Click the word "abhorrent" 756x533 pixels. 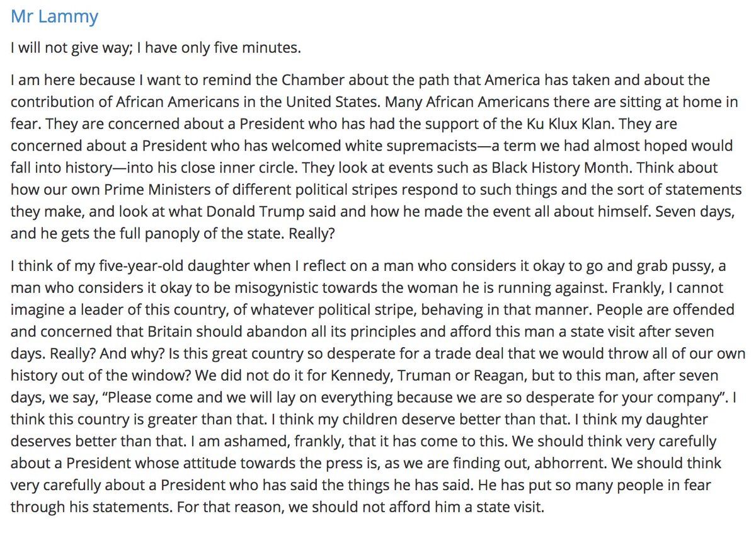(539, 464)
